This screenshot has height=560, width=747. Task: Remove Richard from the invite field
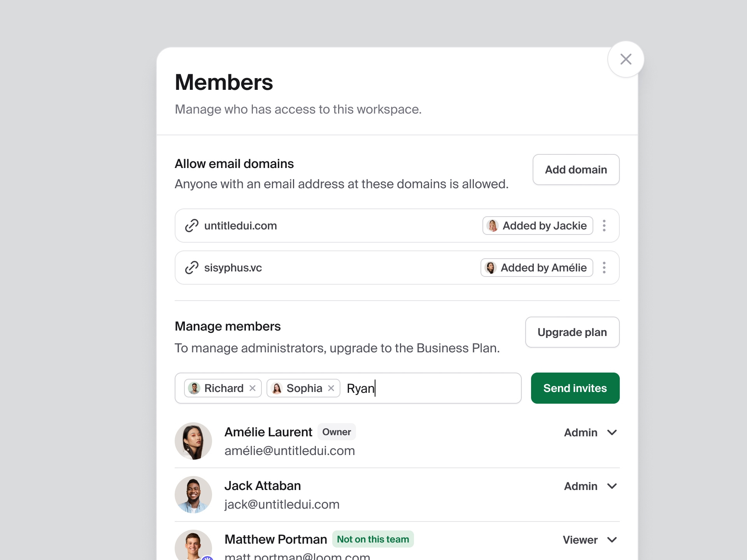click(x=253, y=388)
